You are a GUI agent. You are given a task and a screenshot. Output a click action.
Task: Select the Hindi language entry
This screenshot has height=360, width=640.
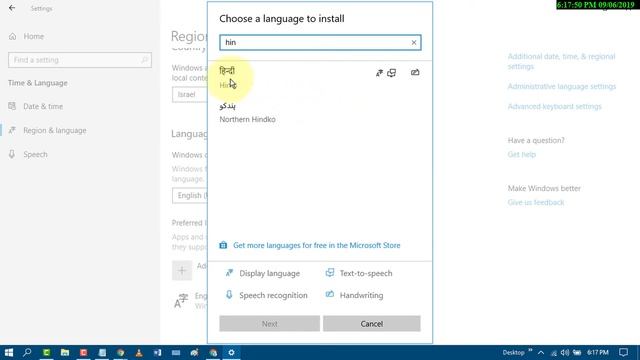pos(320,78)
